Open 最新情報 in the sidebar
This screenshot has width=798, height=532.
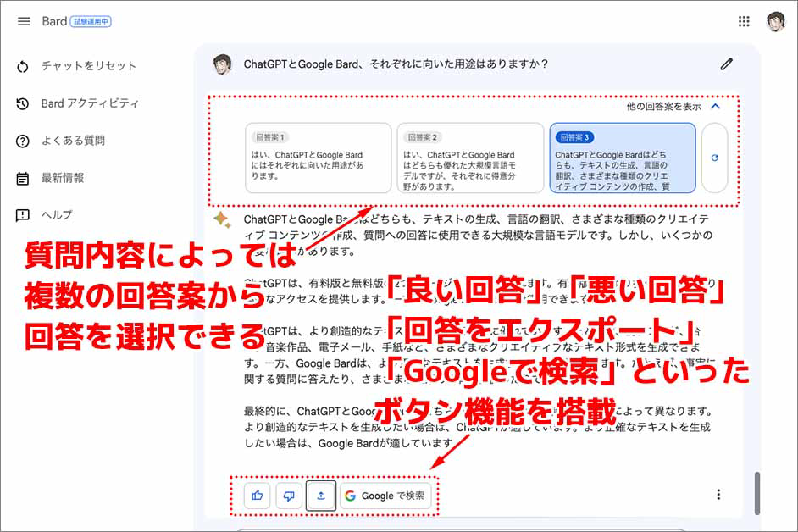pyautogui.click(x=63, y=178)
